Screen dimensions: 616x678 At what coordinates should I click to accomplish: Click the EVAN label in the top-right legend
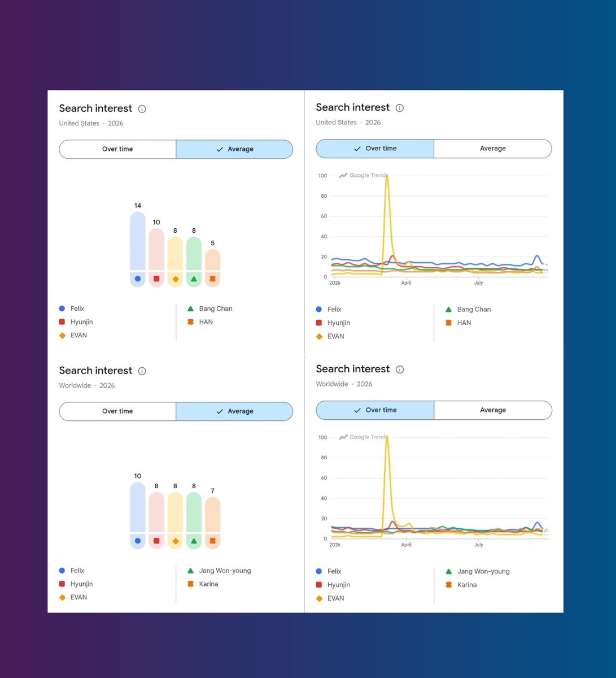336,336
